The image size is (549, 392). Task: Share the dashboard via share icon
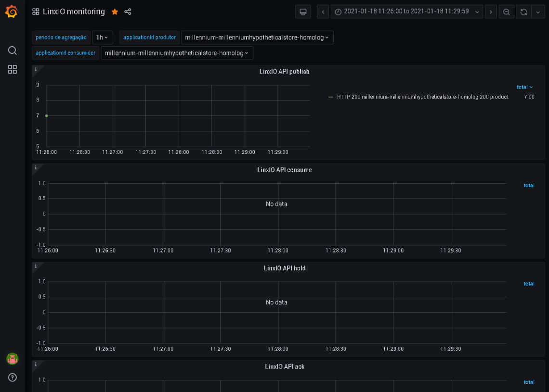[128, 12]
